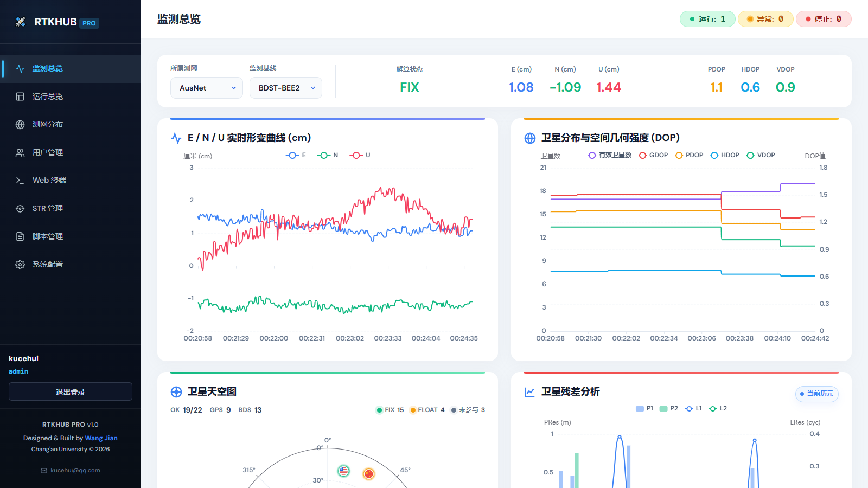Click the China flag satellite marker on skyplot
This screenshot has height=488, width=868.
click(x=369, y=474)
